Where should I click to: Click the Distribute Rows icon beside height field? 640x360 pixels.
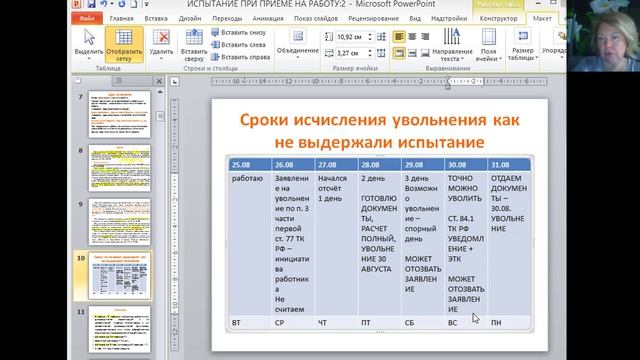pos(381,37)
